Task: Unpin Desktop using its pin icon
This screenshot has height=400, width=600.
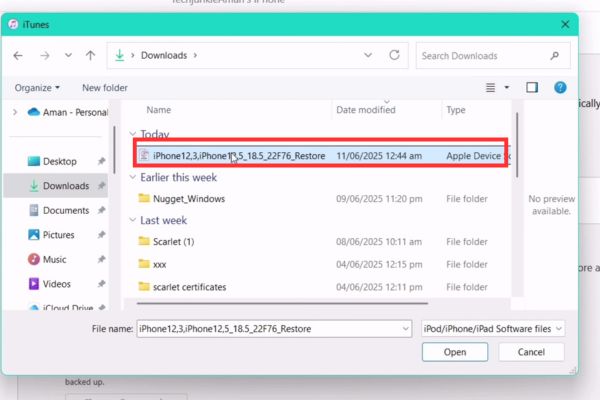Action: 101,161
